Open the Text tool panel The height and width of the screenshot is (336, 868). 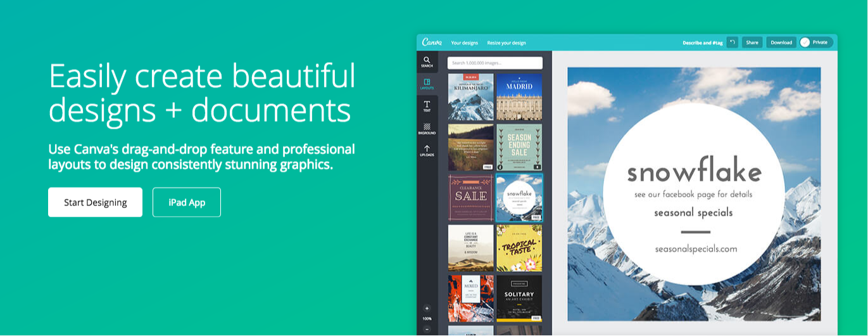(x=427, y=107)
